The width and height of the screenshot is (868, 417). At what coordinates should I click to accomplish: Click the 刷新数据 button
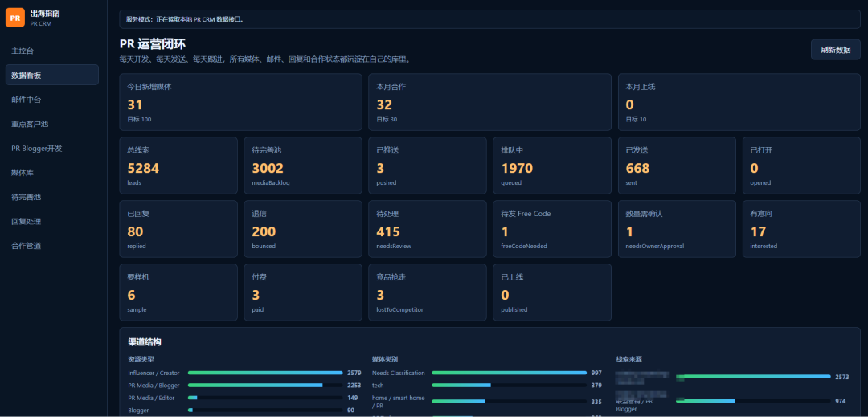pyautogui.click(x=835, y=50)
